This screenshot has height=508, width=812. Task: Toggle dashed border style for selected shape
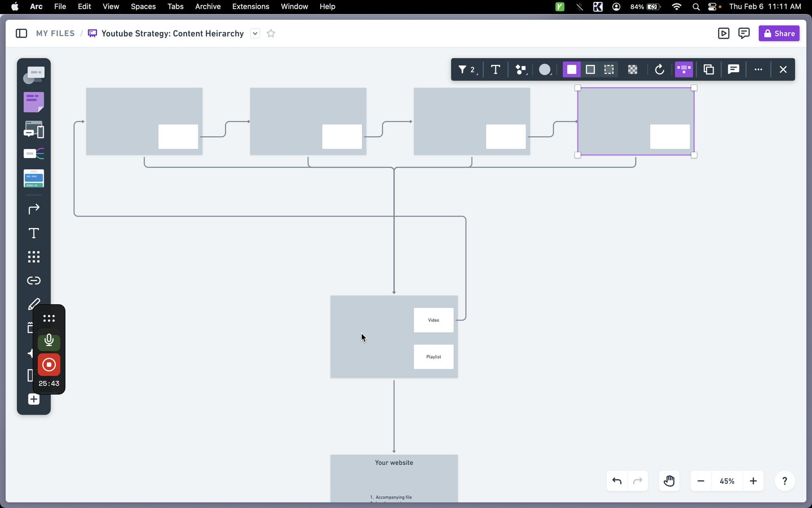pos(609,70)
